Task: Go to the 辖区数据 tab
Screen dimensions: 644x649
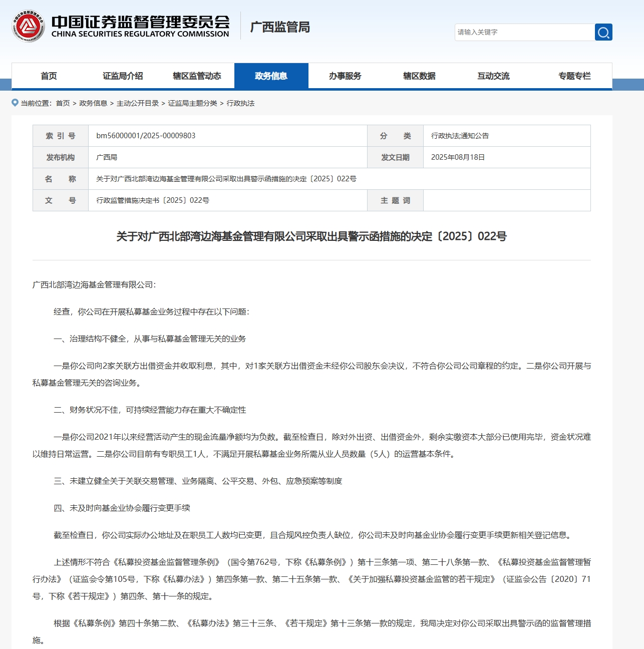Action: (x=419, y=76)
